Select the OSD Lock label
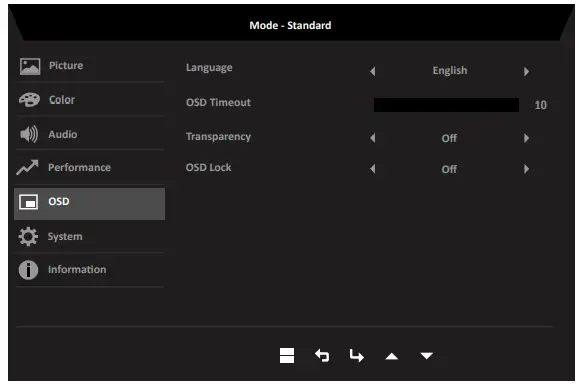Image resolution: width=585 pixels, height=389 pixels. [x=209, y=167]
